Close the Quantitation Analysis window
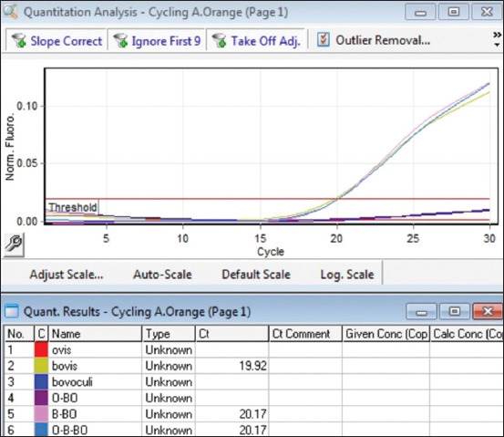Screen dimensions: 504x437 point(487,12)
